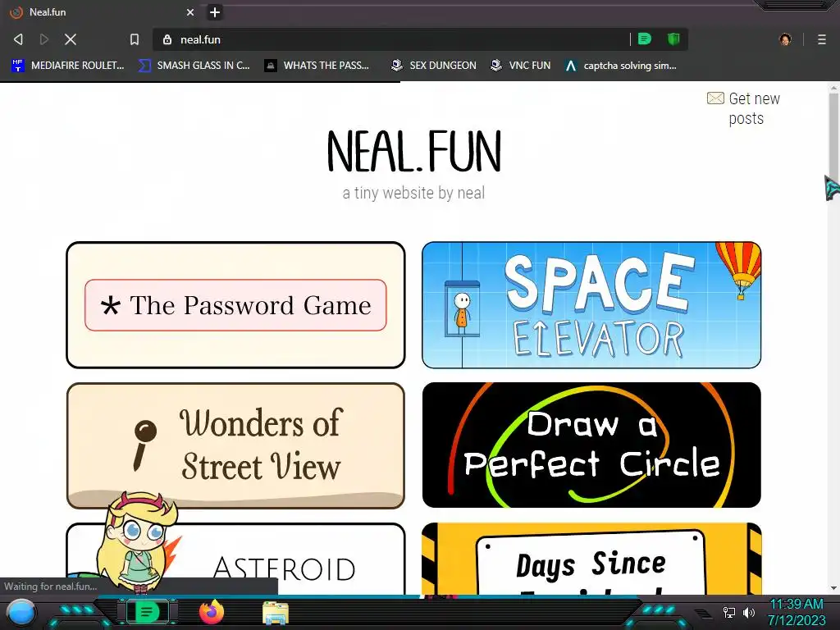Viewport: 840px width, 630px height.
Task: Open the green chat app taskbar icon
Action: (x=146, y=612)
